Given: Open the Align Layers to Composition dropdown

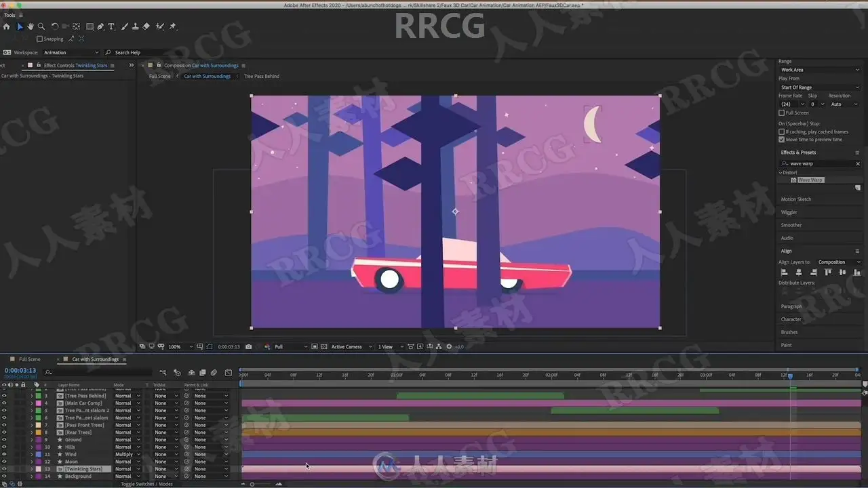Looking at the screenshot, I should [839, 262].
